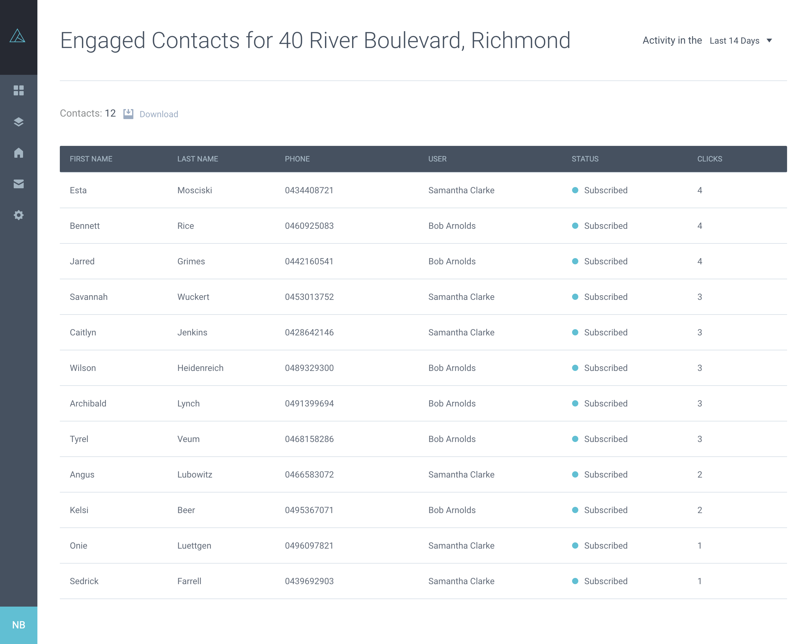Open the mail envelope icon
812x644 pixels.
18,184
